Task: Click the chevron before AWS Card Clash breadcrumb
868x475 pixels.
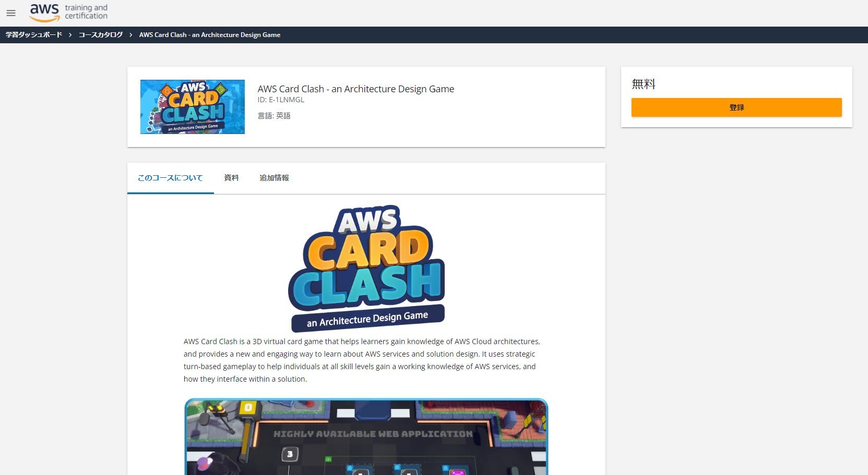Action: coord(130,34)
